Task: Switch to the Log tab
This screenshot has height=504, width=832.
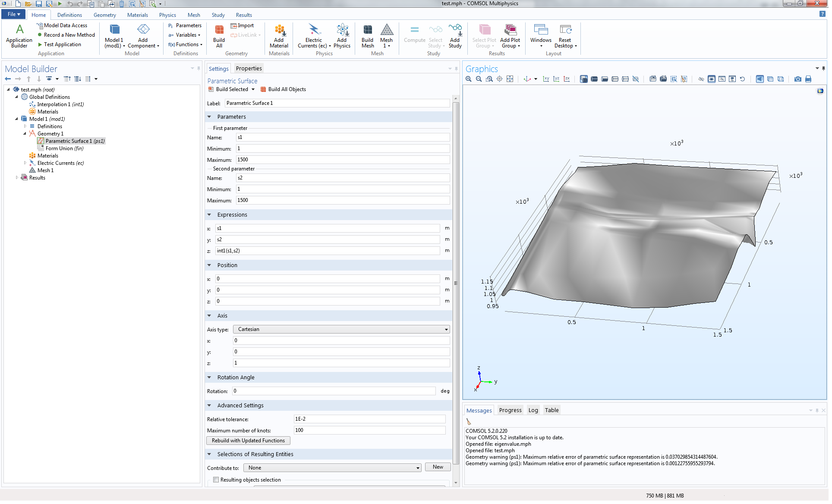Action: (x=533, y=410)
